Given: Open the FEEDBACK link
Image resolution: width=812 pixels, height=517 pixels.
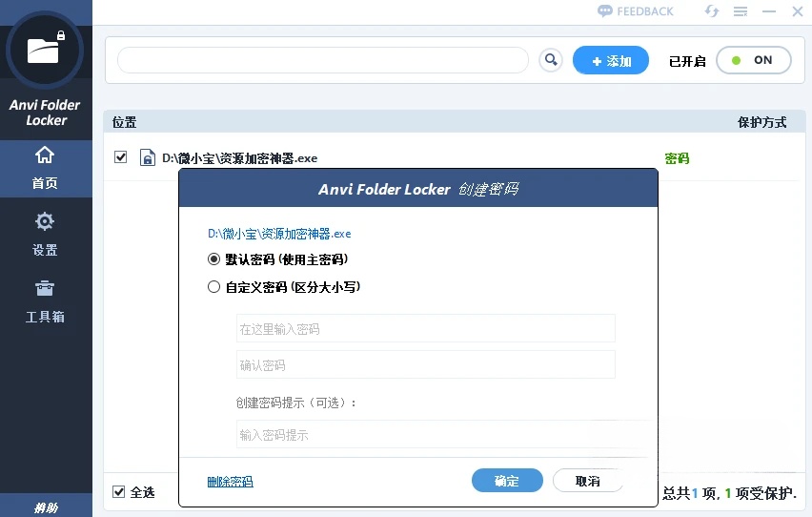Looking at the screenshot, I should 636,10.
